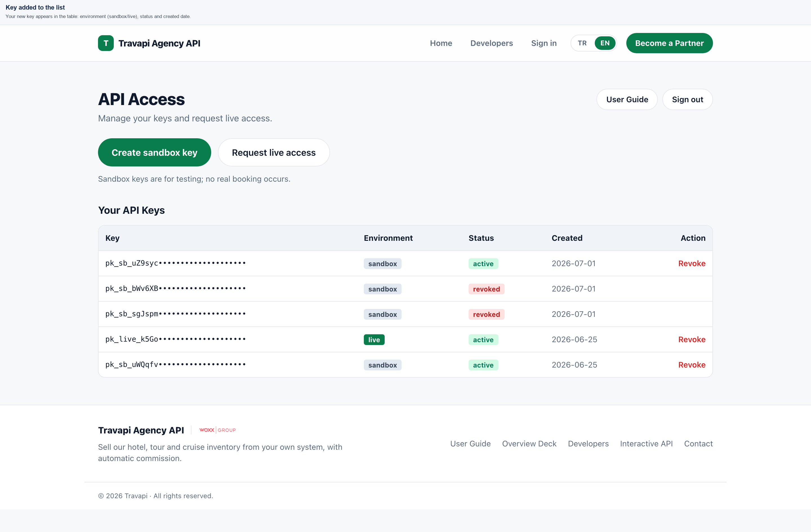811x532 pixels.
Task: Click the Action column header
Action: pos(693,238)
